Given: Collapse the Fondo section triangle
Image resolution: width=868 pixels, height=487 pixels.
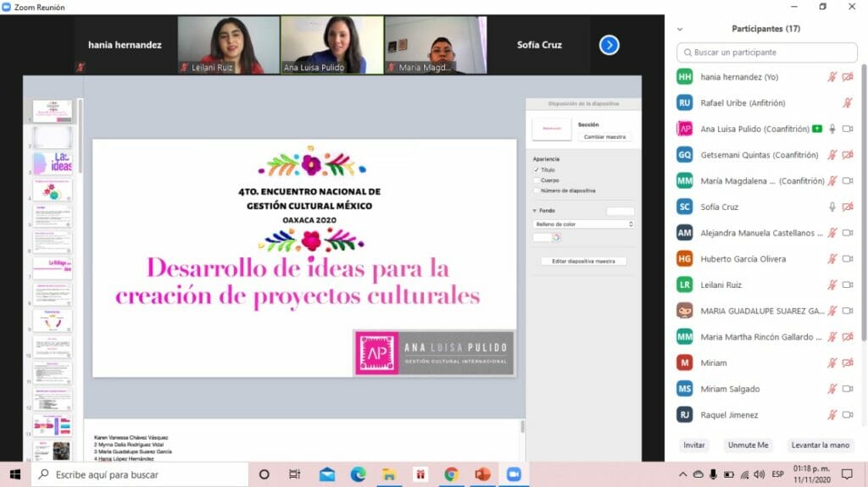Looking at the screenshot, I should pos(535,211).
